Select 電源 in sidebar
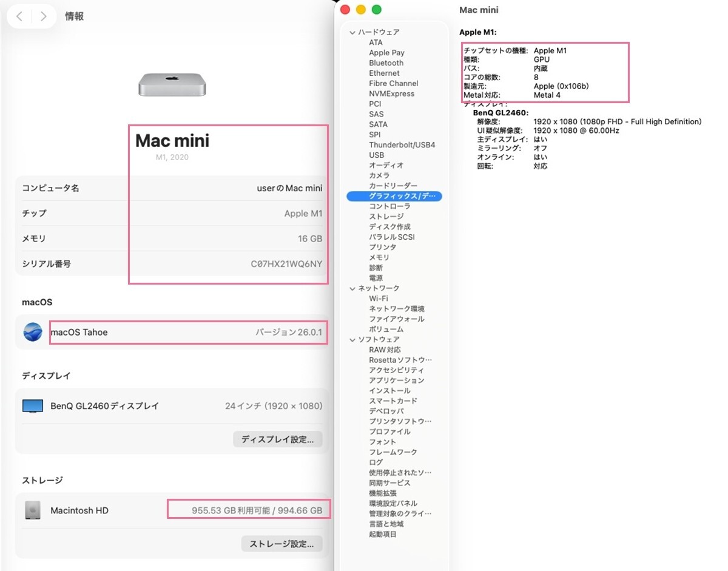Screen dimensions: 728x571 [376, 278]
